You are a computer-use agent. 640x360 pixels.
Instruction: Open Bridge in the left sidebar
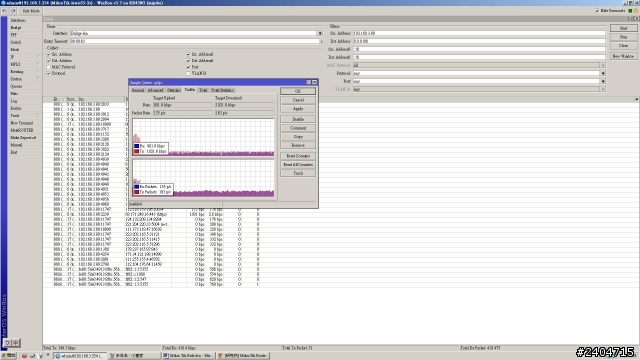(16, 28)
